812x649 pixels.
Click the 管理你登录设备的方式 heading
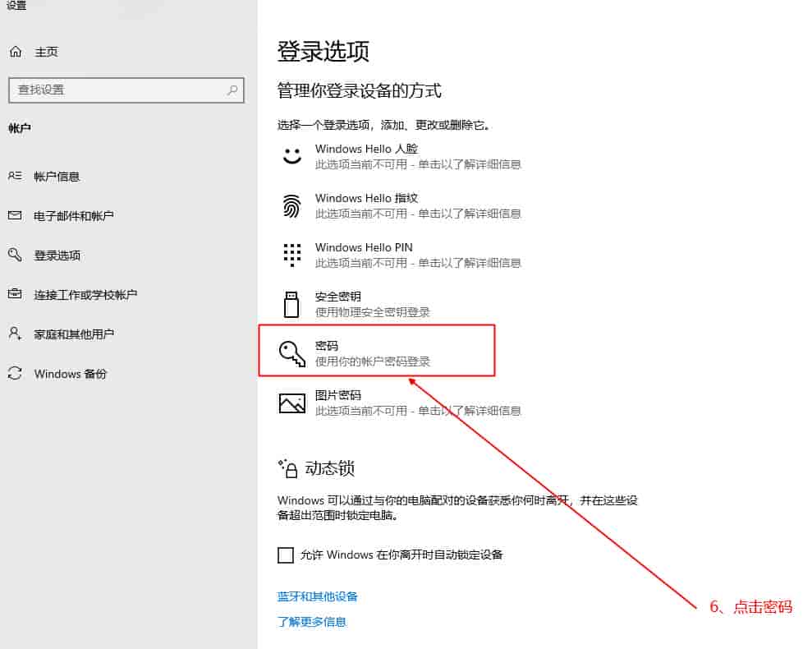(359, 90)
